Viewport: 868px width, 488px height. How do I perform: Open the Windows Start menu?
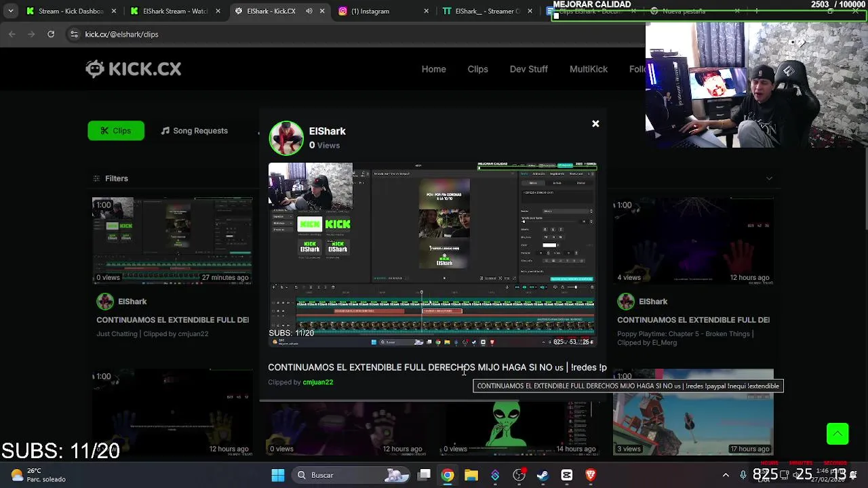tap(278, 475)
